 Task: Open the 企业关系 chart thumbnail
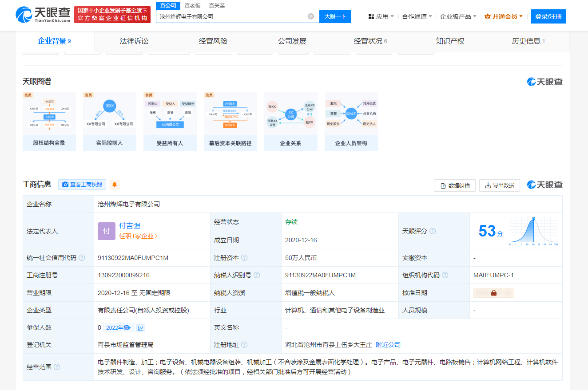(x=291, y=122)
